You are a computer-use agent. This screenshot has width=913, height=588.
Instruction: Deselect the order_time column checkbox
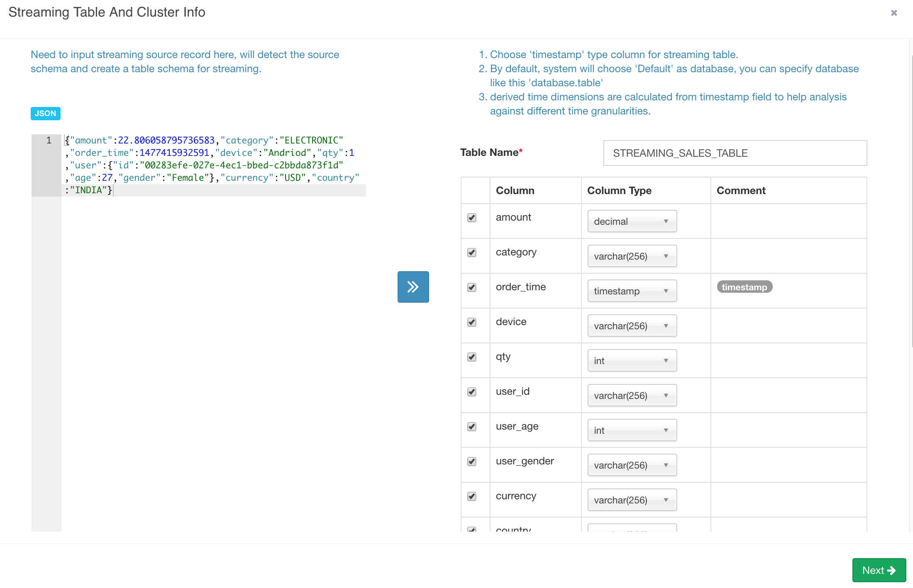(x=472, y=287)
